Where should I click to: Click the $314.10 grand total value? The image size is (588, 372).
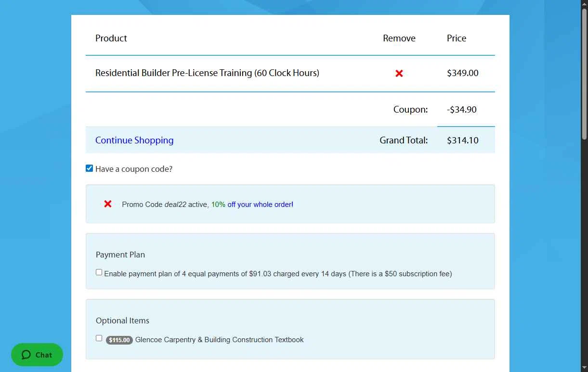pos(463,141)
